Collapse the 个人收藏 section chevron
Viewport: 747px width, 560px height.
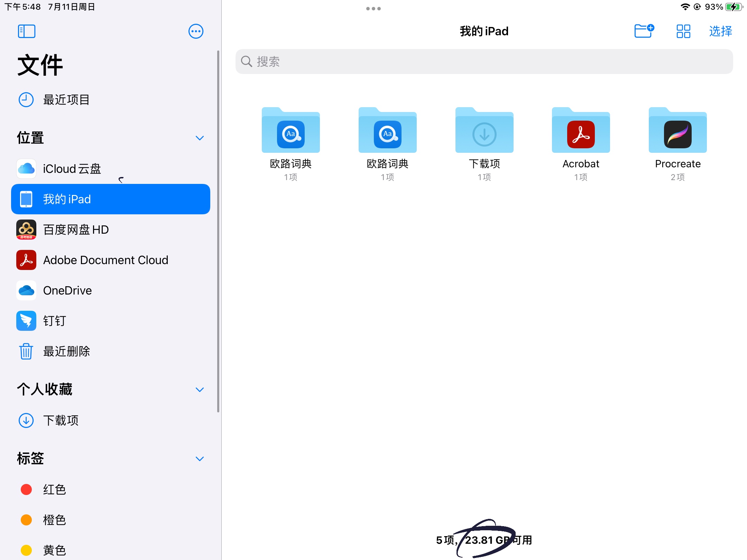pyautogui.click(x=200, y=390)
